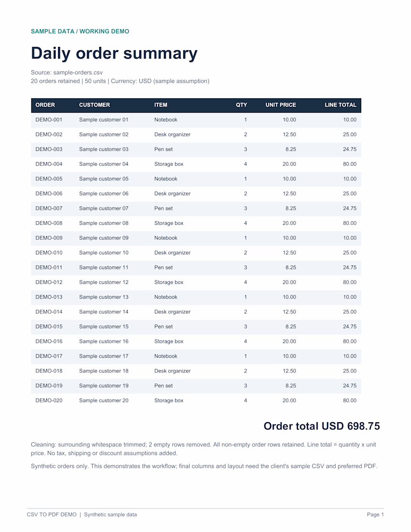Click the DEMO-001 order cell
411x532 pixels.
[x=49, y=120]
